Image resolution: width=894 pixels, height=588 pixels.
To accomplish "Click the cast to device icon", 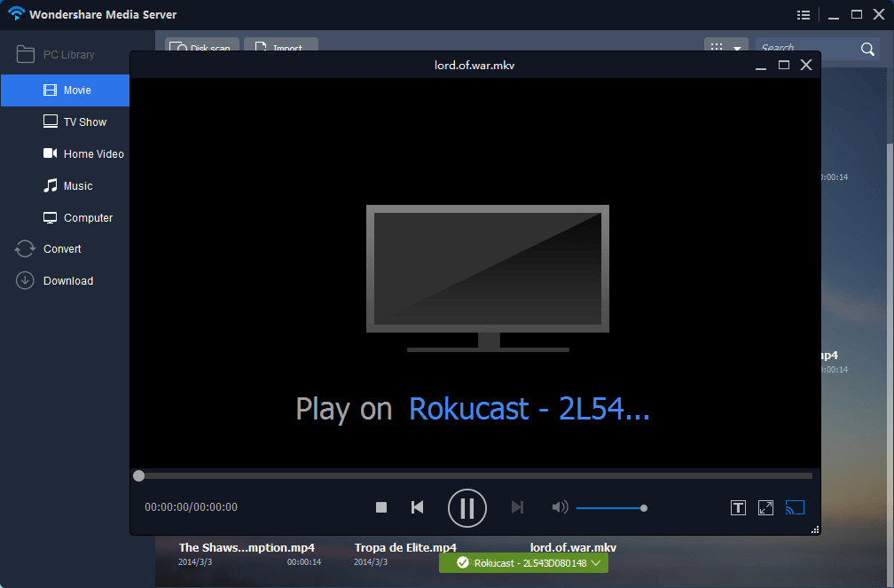I will 795,507.
